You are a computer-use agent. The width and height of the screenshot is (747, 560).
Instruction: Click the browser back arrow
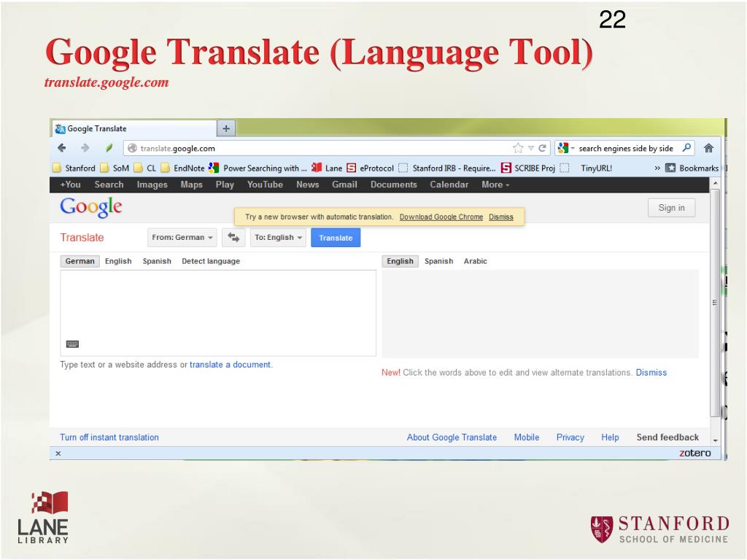coord(62,148)
